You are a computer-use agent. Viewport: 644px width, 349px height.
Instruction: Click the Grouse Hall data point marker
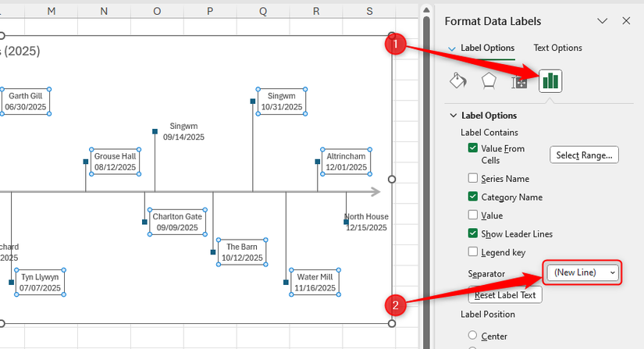coord(86,162)
